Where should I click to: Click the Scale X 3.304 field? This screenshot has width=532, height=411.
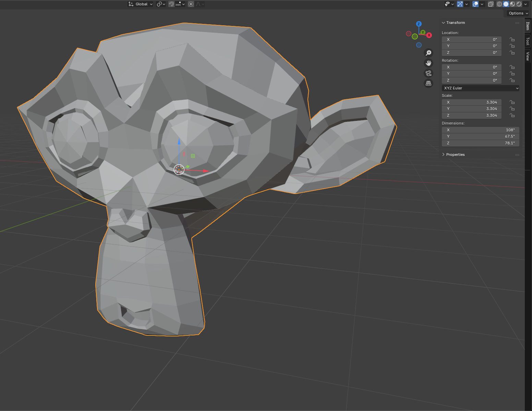click(471, 102)
